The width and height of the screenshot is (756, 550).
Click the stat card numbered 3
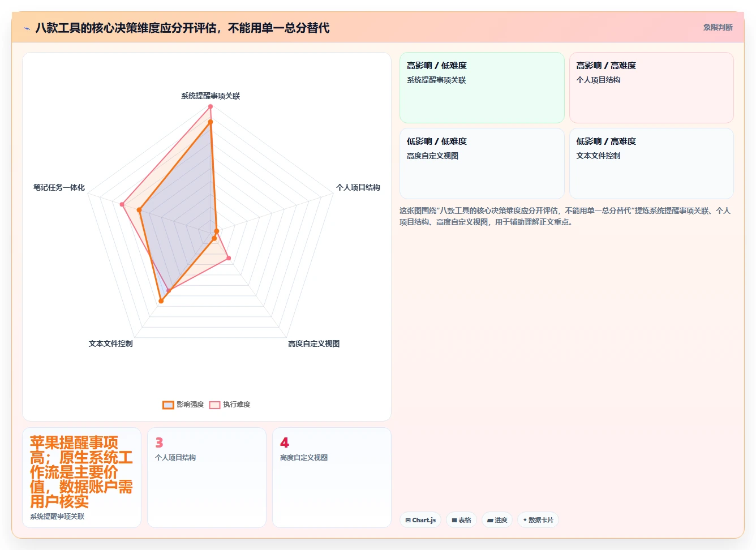point(207,478)
